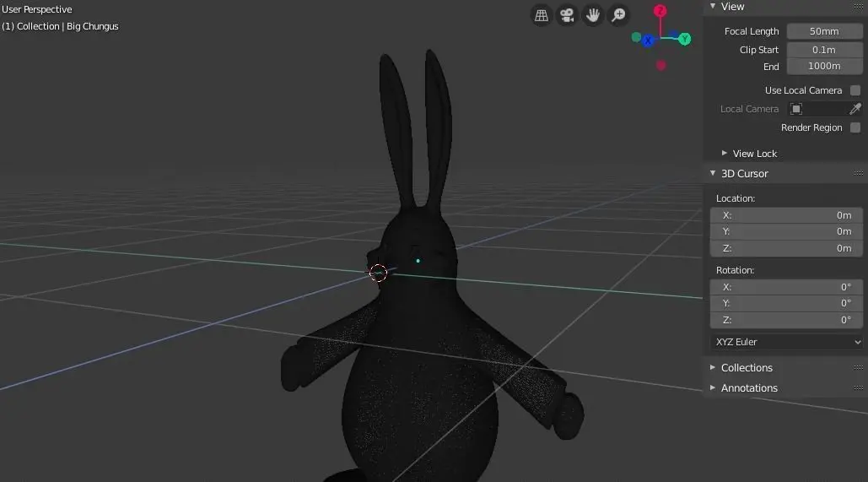This screenshot has height=482, width=868.
Task: Click the clip End 1000m field
Action: point(824,66)
